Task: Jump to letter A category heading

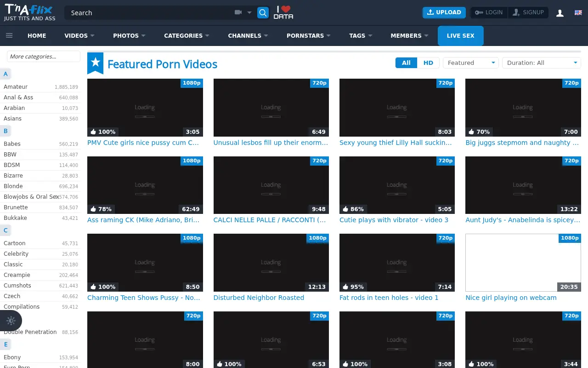Action: [x=6, y=74]
